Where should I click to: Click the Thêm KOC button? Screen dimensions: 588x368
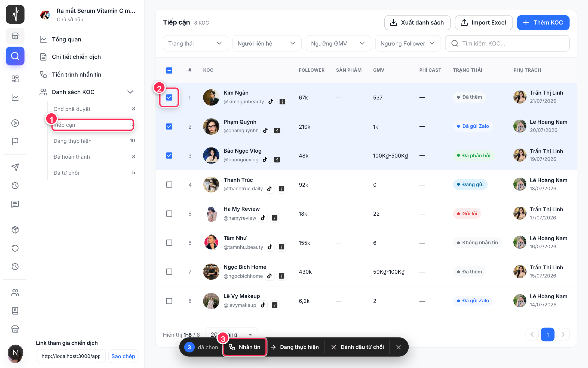[x=543, y=23]
